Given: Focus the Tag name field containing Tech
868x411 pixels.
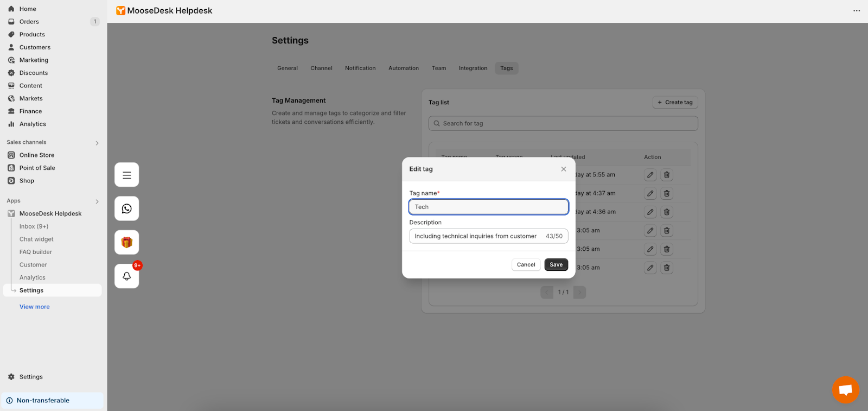Looking at the screenshot, I should point(489,207).
